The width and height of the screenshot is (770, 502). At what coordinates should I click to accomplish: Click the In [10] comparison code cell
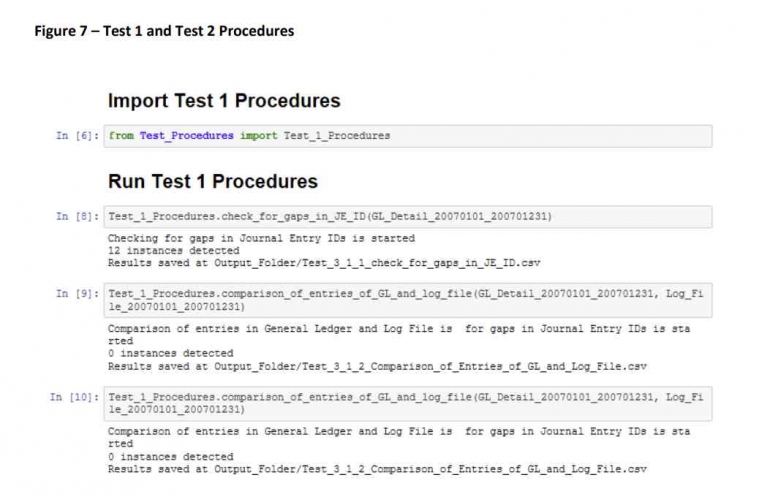(408, 403)
